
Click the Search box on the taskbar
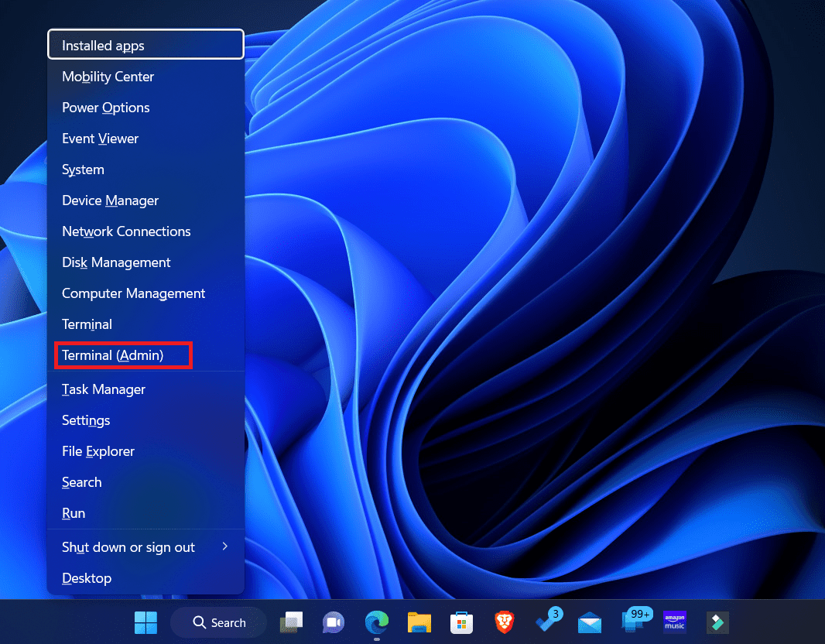pos(219,622)
